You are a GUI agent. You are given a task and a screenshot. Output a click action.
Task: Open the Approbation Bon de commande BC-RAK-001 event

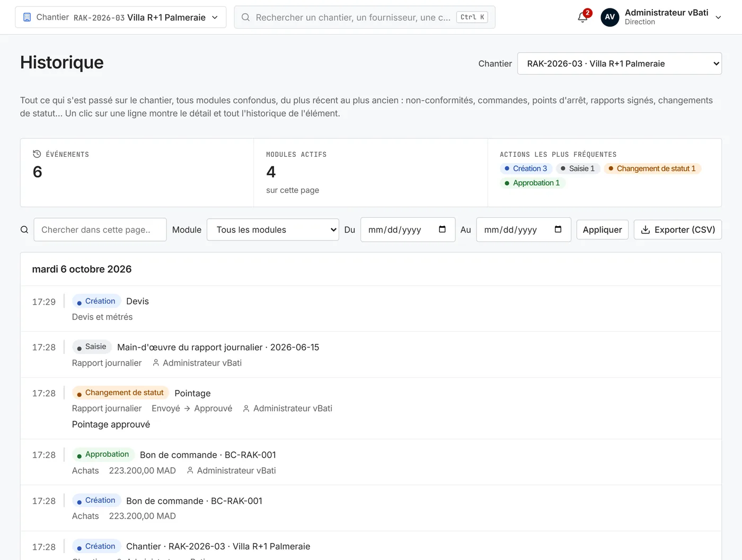[371, 463]
